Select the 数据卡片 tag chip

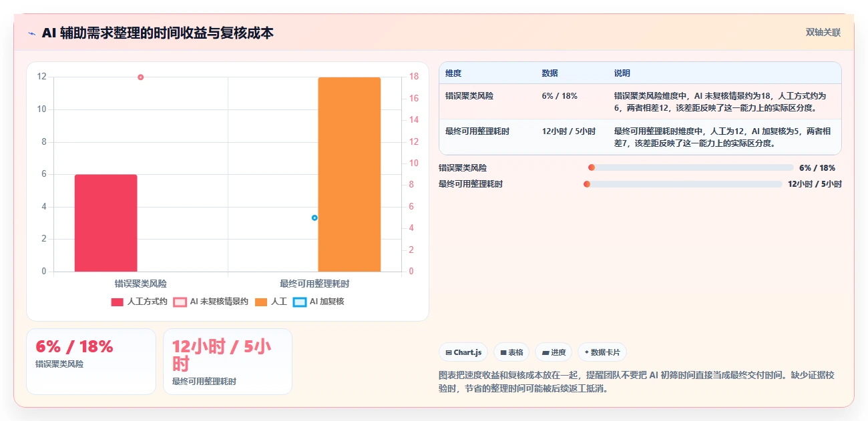tap(602, 352)
